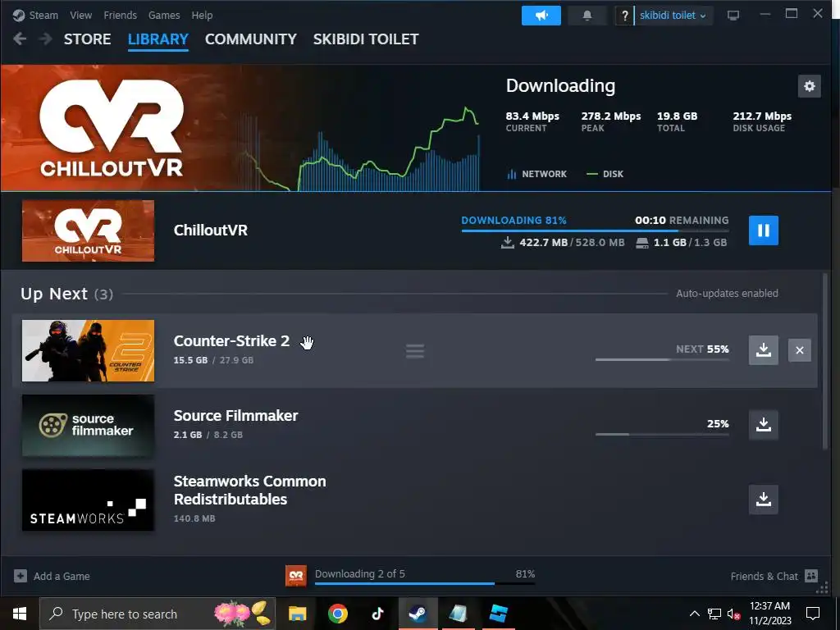Image resolution: width=840 pixels, height=630 pixels.
Task: Click the announcements megaphone button
Action: tap(541, 16)
